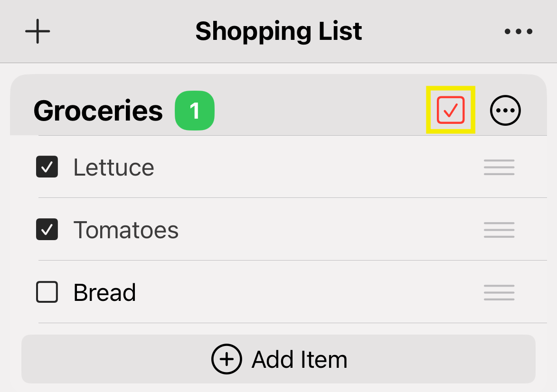Click the Add Item plus circle icon
This screenshot has height=392, width=557.
(227, 359)
